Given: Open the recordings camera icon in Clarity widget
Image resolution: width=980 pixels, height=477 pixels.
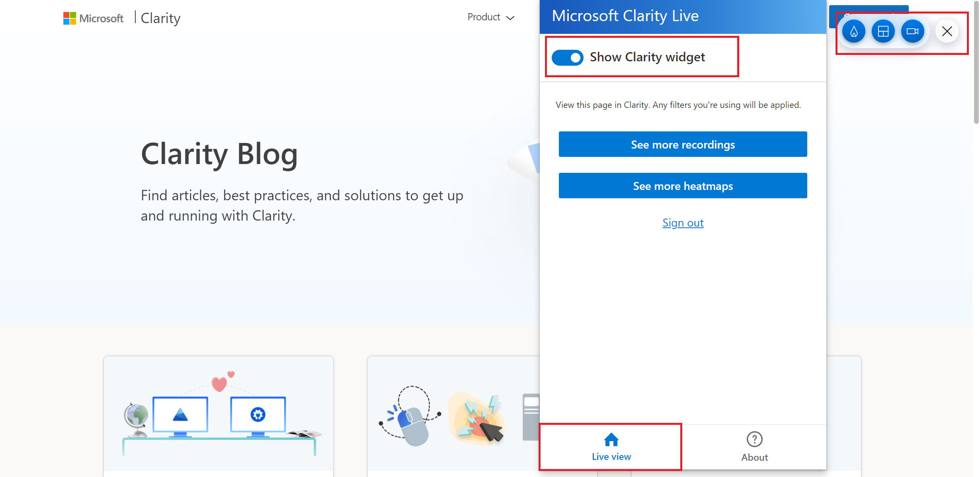Looking at the screenshot, I should click(x=912, y=31).
